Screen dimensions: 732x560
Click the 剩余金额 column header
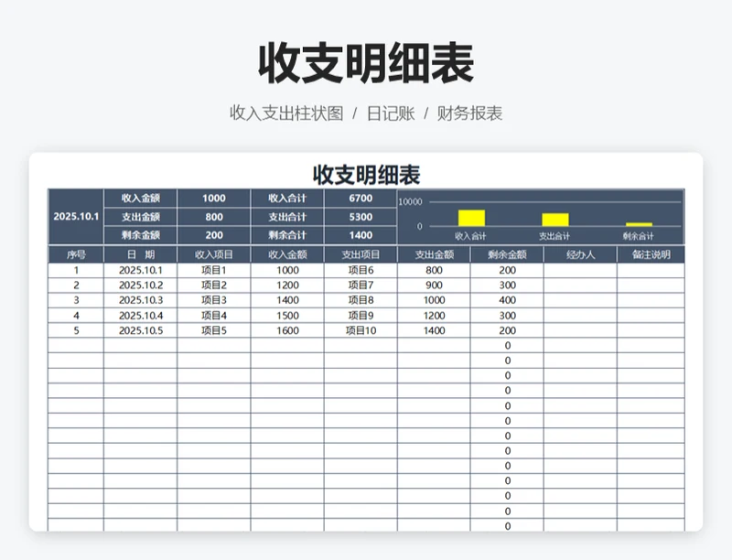click(507, 254)
